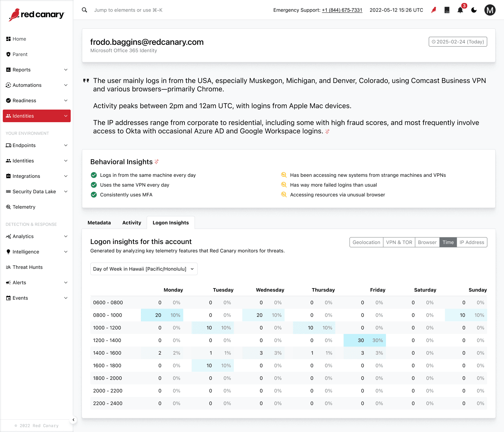Open the Carbon Black icon in header
This screenshot has height=432, width=504.
(x=447, y=10)
